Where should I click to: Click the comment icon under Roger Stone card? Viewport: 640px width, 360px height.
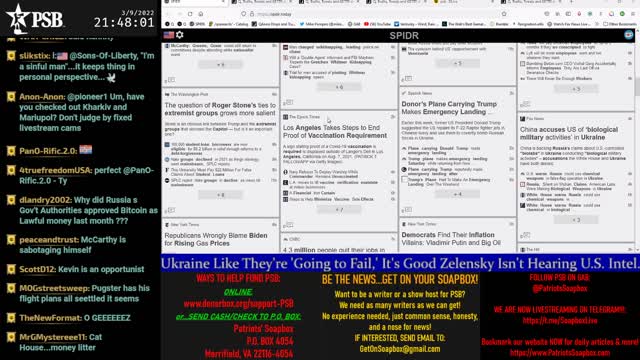click(171, 210)
